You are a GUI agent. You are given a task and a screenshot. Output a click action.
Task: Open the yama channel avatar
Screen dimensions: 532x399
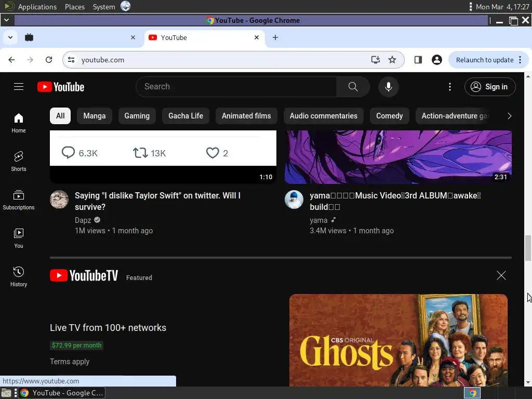click(294, 199)
